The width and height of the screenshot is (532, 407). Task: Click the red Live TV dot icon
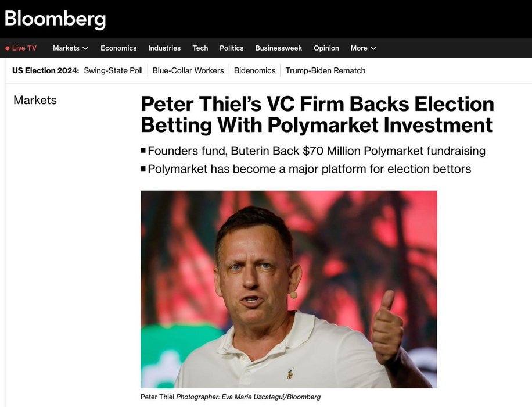pos(8,48)
